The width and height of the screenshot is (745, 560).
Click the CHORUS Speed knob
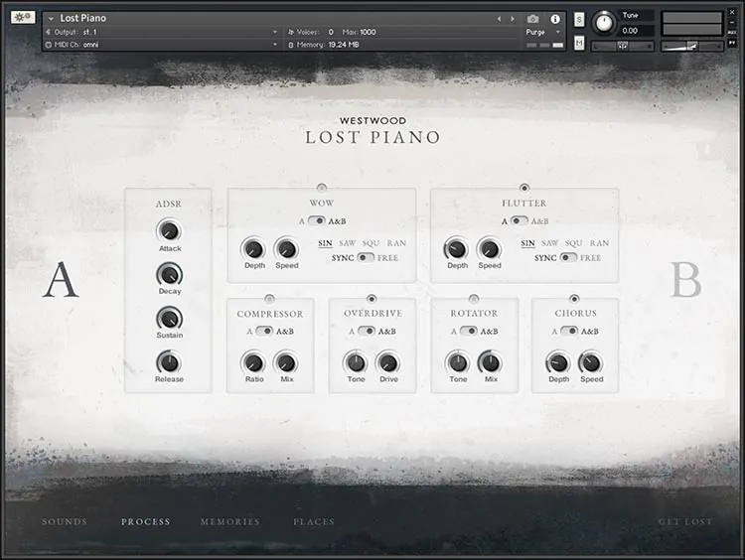[591, 362]
